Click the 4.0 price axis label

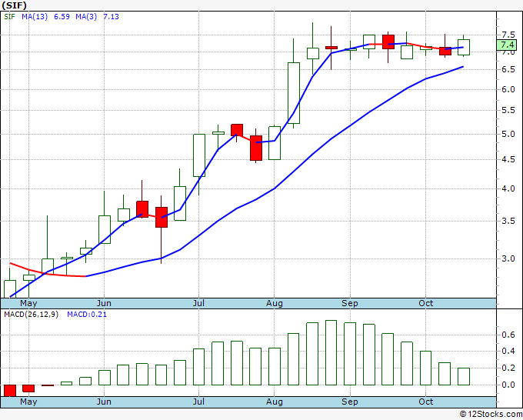[508, 188]
